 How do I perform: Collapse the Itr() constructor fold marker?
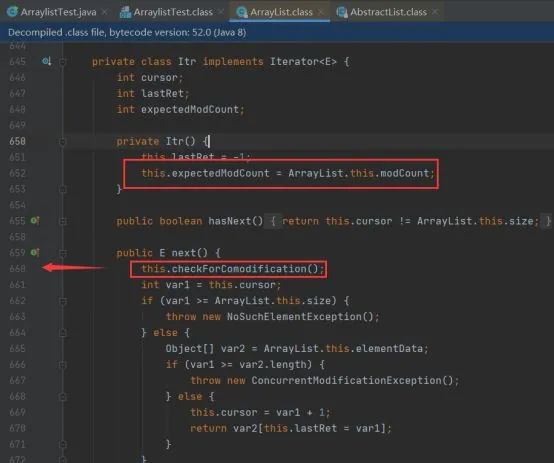click(63, 142)
